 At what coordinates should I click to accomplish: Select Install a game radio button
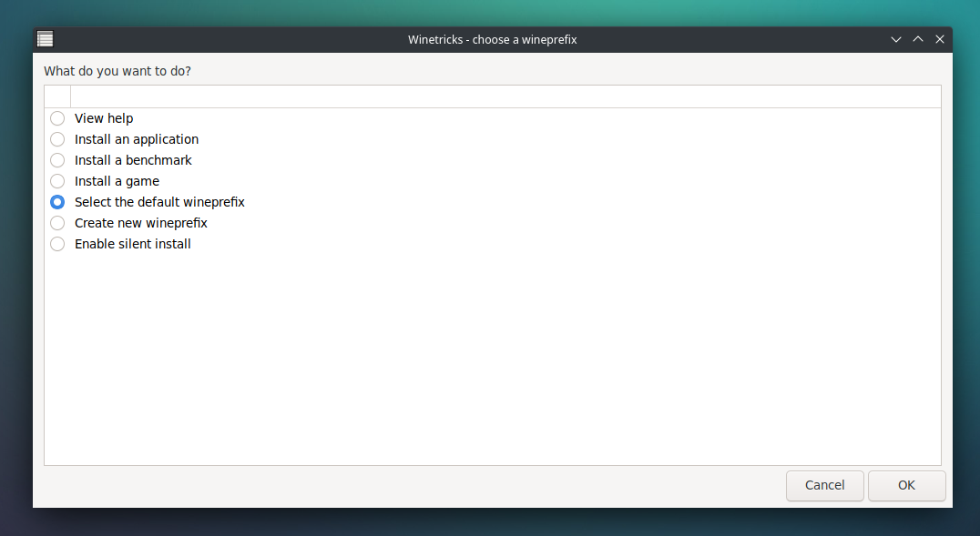(57, 181)
